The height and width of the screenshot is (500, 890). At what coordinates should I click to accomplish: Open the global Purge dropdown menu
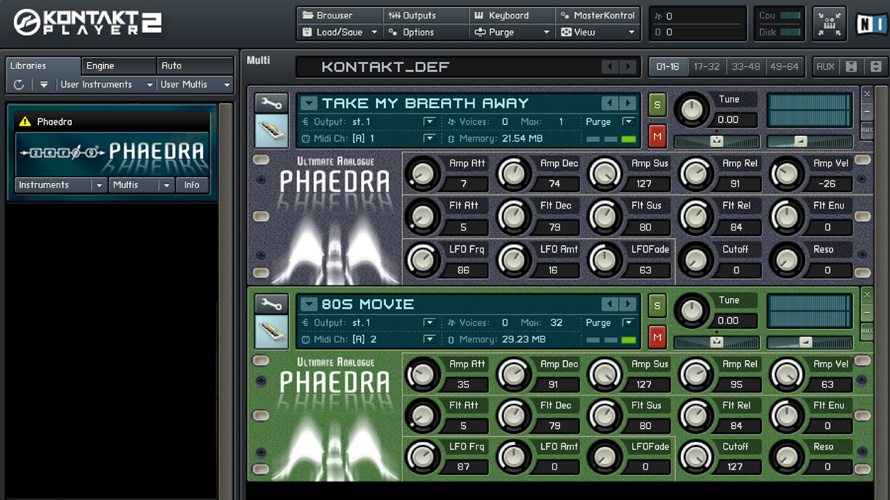[x=512, y=32]
